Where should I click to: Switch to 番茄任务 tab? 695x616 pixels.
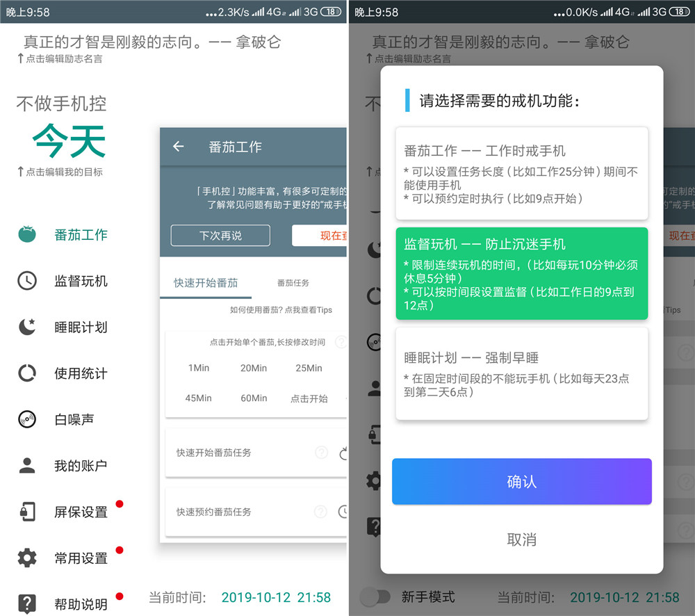click(293, 283)
